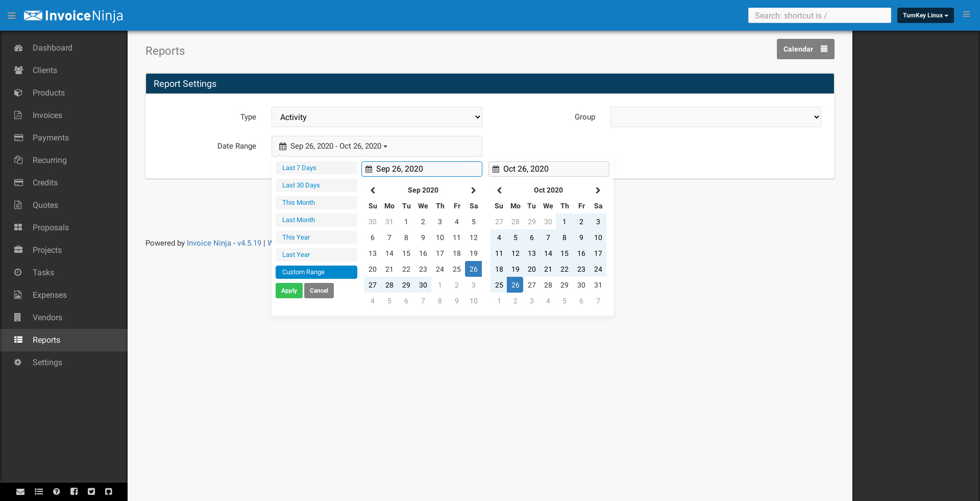This screenshot has height=501, width=980.
Task: Click the Twitter icon in sidebar footer
Action: point(91,492)
